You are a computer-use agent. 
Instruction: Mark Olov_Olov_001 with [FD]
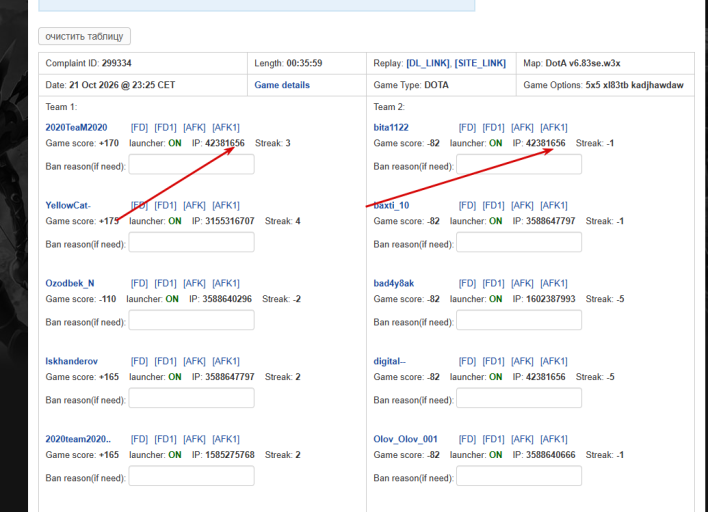[467, 439]
